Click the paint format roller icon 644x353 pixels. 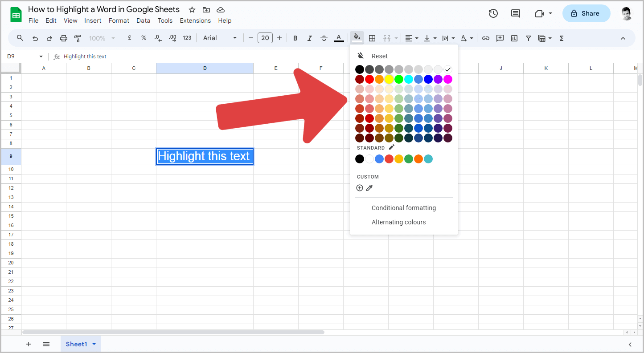pos(78,38)
